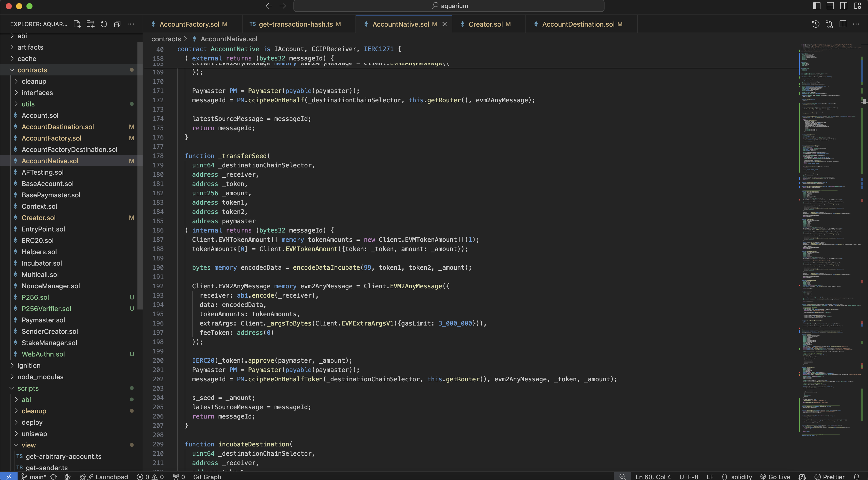The height and width of the screenshot is (480, 868).
Task: Collapse all folders in Explorer
Action: point(117,24)
